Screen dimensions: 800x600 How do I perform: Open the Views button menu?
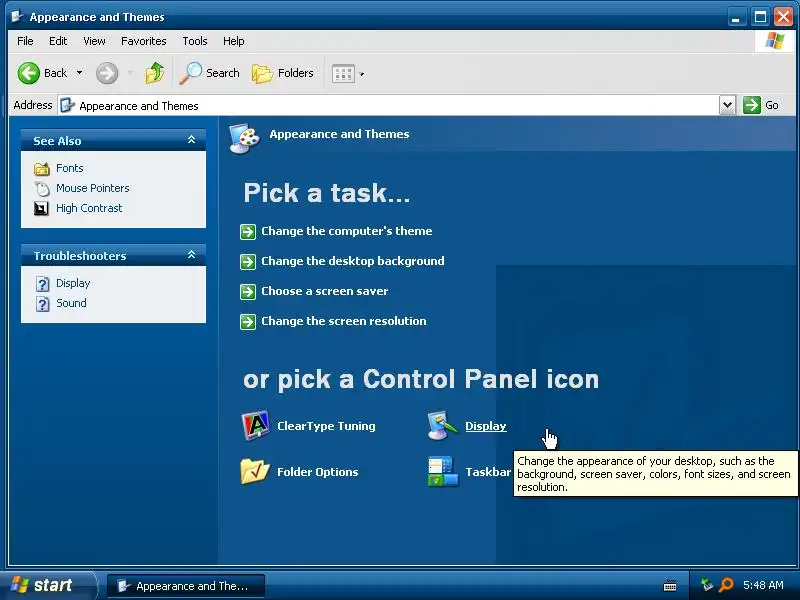348,73
